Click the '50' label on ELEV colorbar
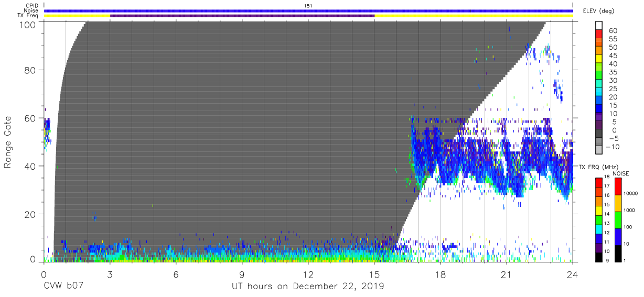Viewport: 644px width, 297px height. tap(613, 48)
